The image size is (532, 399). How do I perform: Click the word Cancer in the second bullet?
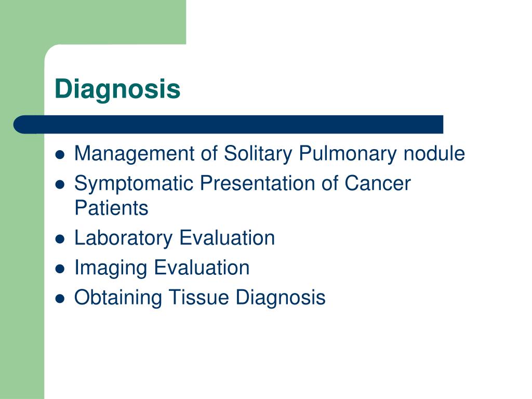click(378, 183)
